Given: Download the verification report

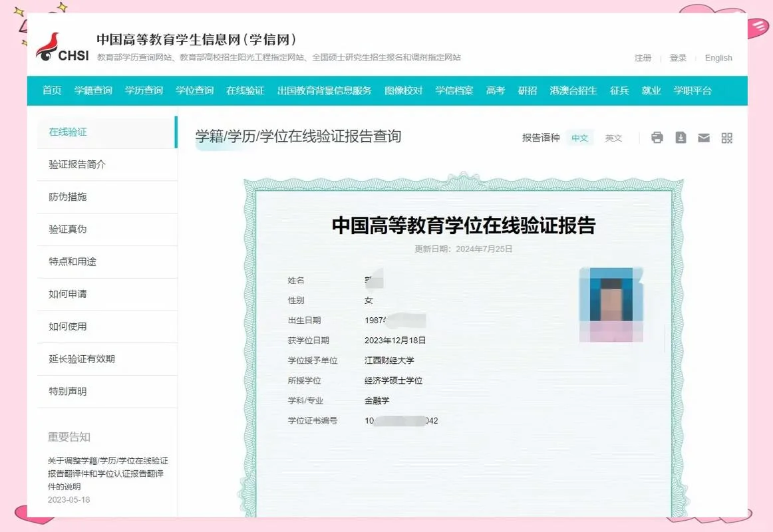Looking at the screenshot, I should click(x=681, y=138).
